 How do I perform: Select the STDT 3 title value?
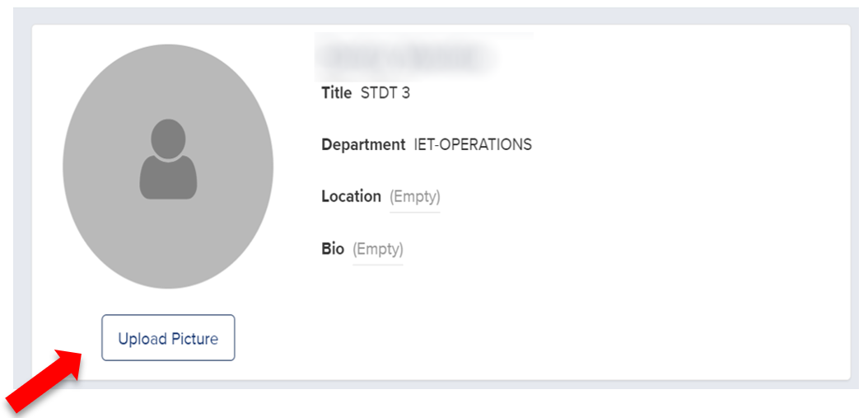[385, 93]
